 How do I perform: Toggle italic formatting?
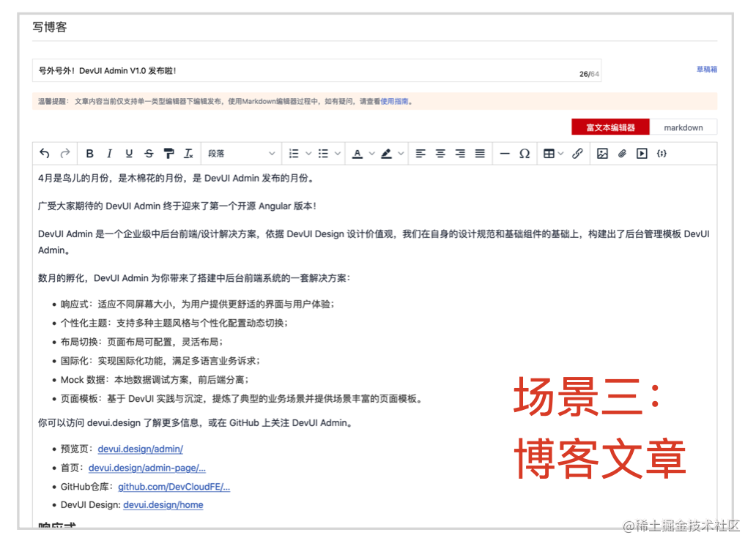tap(109, 154)
